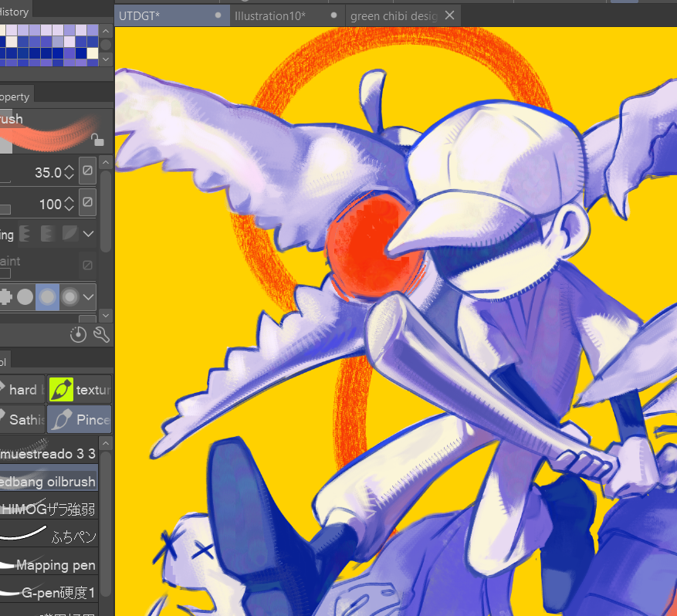
Task: Select the jagged pixel brush tip shape
Action: 5,296
